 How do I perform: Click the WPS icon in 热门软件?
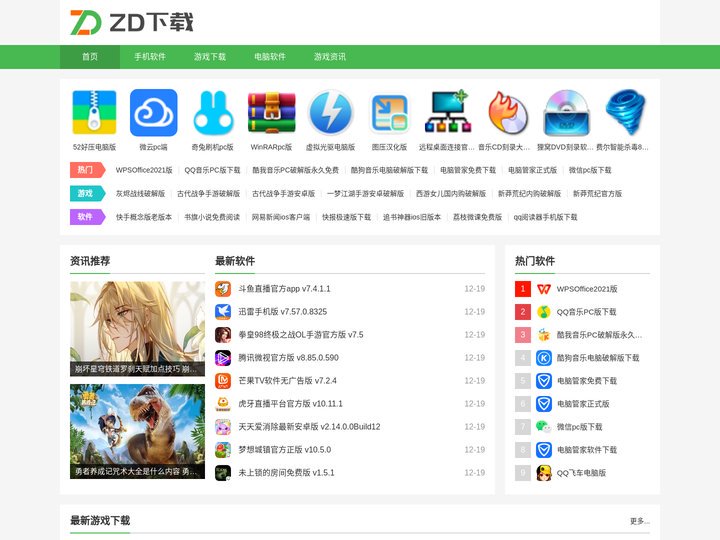(544, 289)
